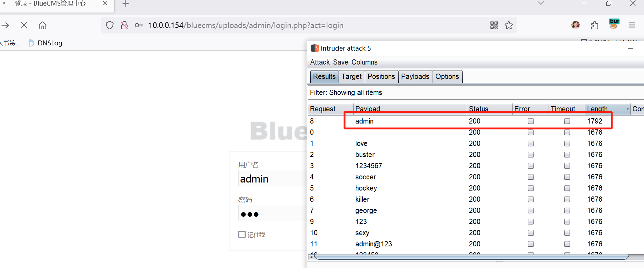Image resolution: width=644 pixels, height=268 pixels.
Task: Click the results table horizontal scrollbar
Action: [472, 257]
